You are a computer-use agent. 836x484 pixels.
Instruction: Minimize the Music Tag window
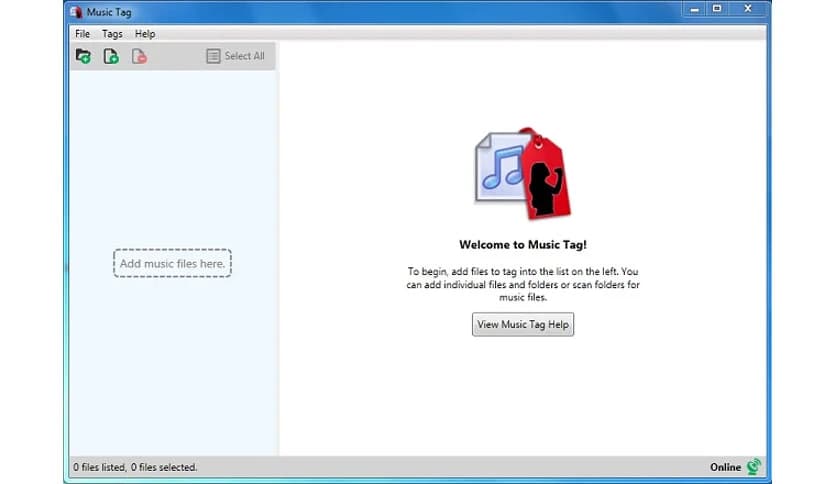click(694, 9)
